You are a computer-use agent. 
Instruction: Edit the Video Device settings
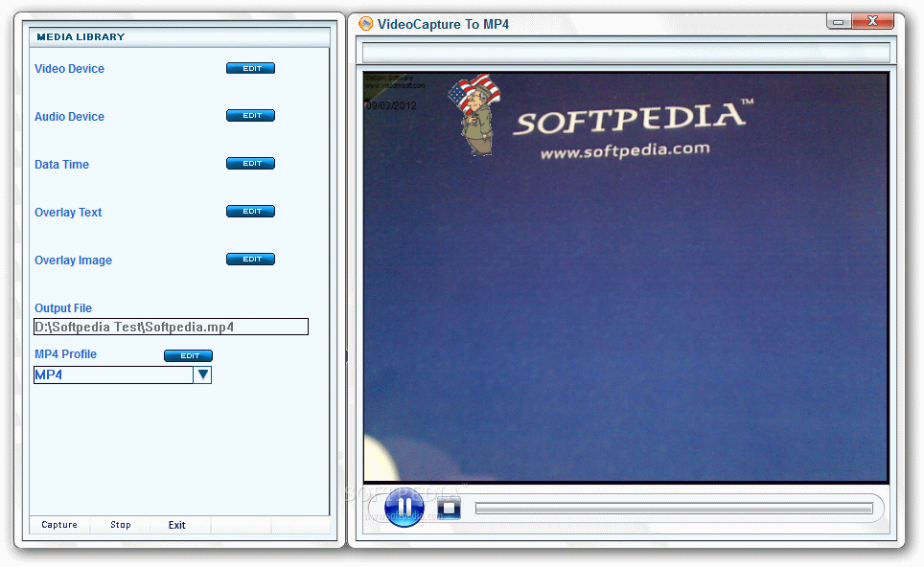pyautogui.click(x=250, y=68)
